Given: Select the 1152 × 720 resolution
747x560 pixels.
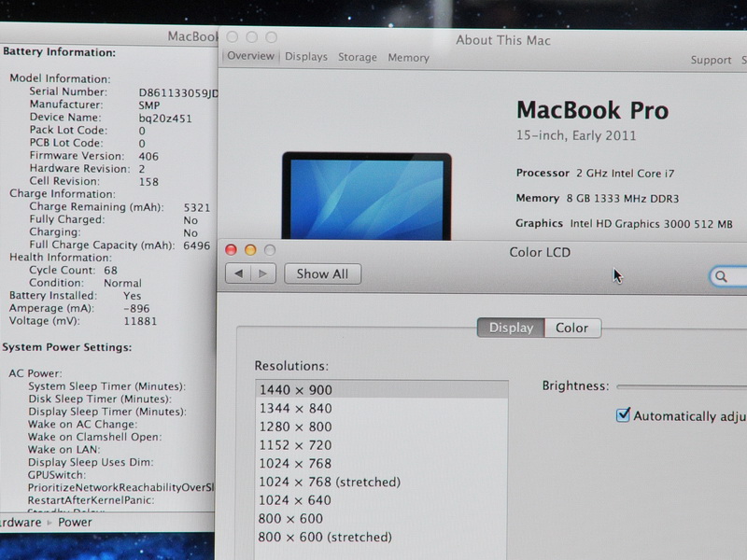Looking at the screenshot, I should (x=382, y=445).
